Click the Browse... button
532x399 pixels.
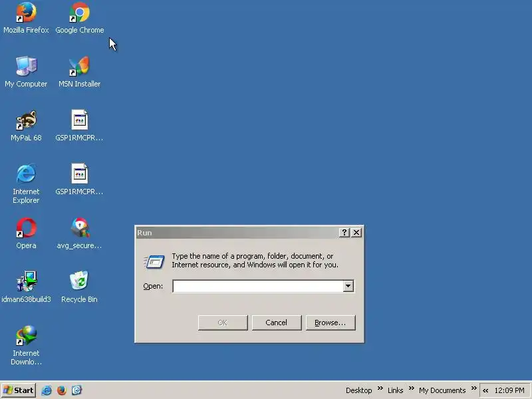click(x=331, y=323)
